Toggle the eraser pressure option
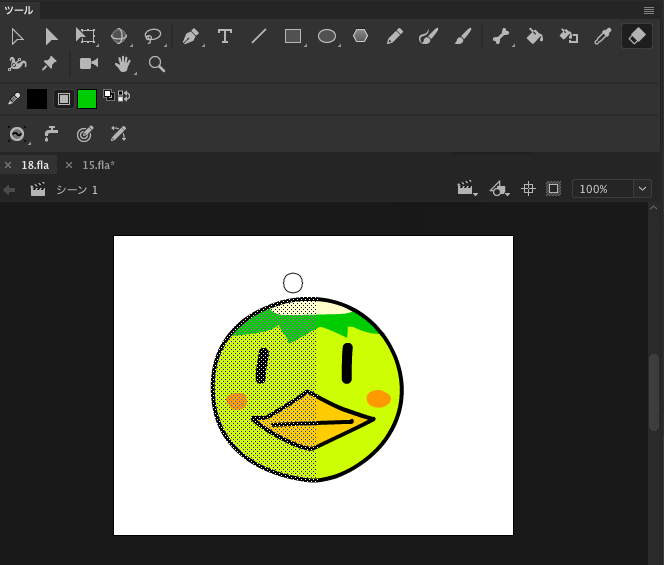This screenshot has width=664, height=565. tap(85, 134)
